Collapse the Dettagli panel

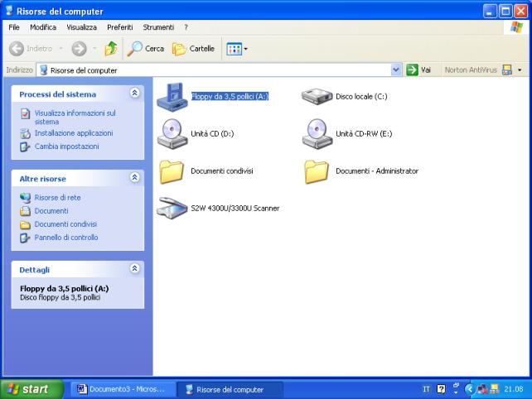click(135, 268)
